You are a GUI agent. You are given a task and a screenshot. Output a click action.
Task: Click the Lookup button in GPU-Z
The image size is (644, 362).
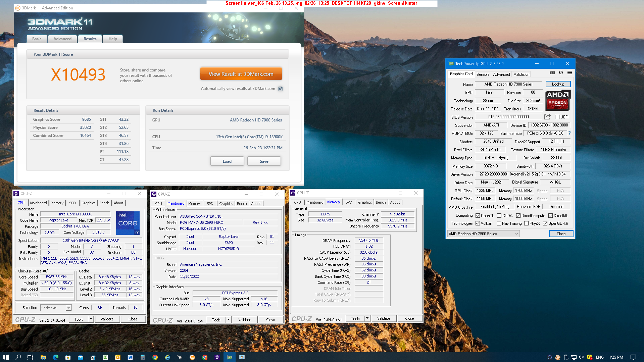pyautogui.click(x=558, y=84)
